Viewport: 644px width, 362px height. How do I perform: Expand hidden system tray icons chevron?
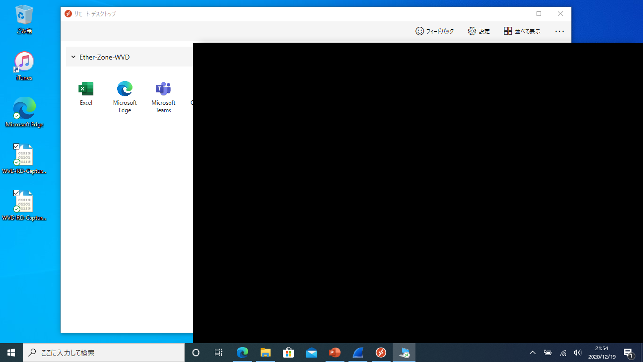(532, 353)
